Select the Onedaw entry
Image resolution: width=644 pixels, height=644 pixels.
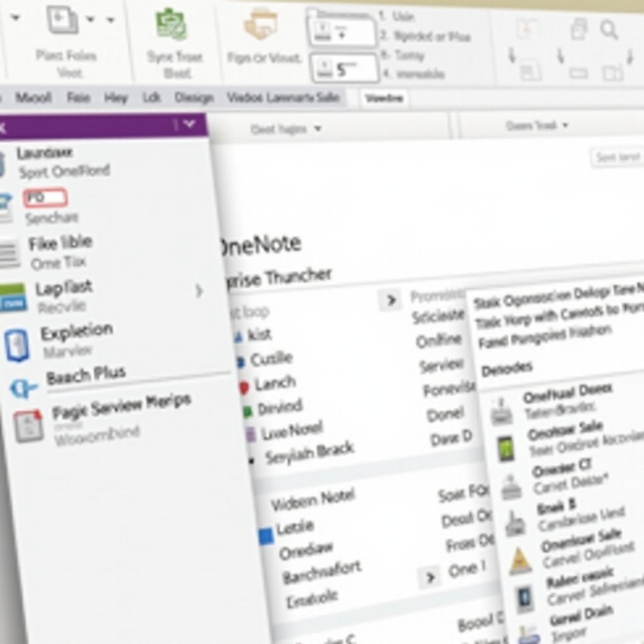click(306, 550)
